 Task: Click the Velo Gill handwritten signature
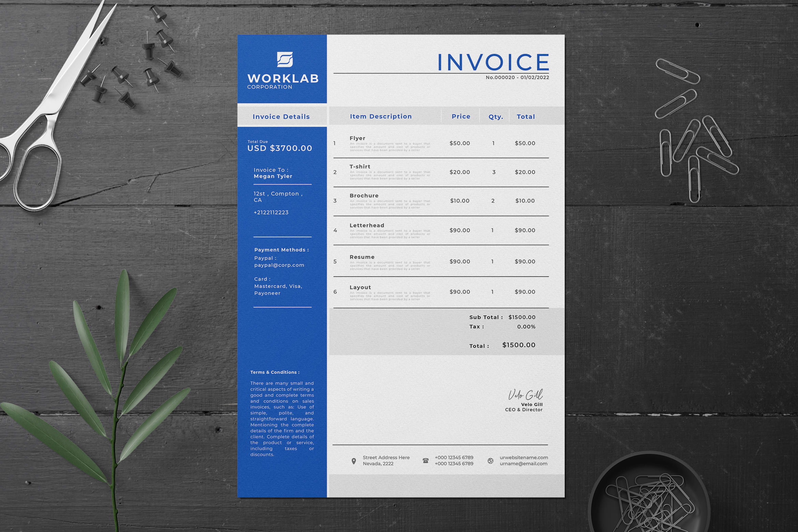(x=526, y=395)
